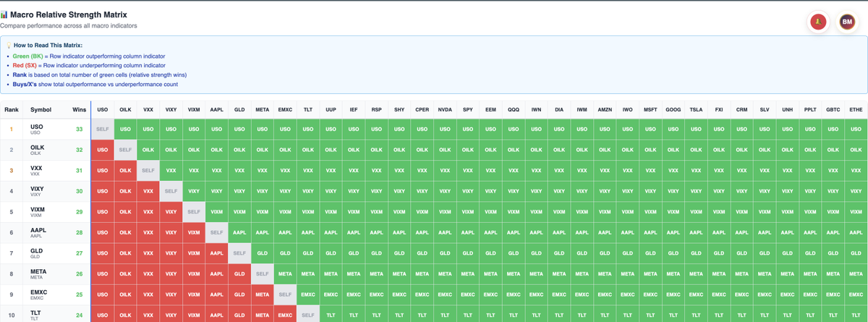This screenshot has width=868, height=322.
Task: Click the VIXY symbol in rank 4 row
Action: (x=37, y=190)
